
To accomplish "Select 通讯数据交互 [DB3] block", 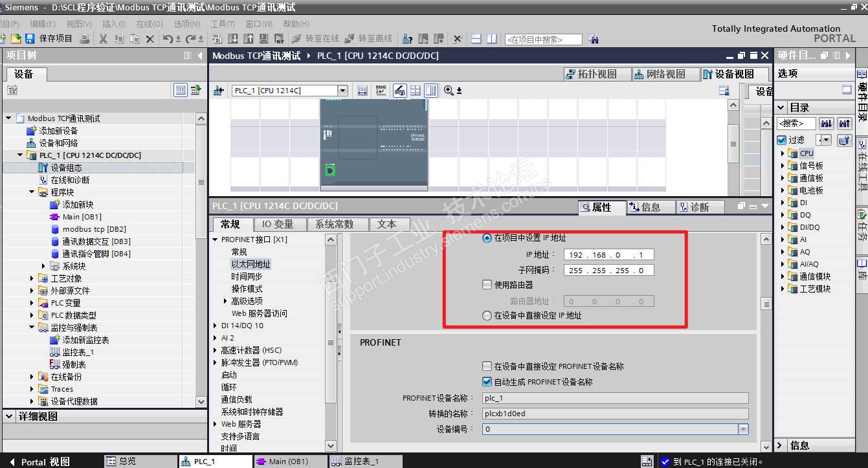I will [96, 241].
